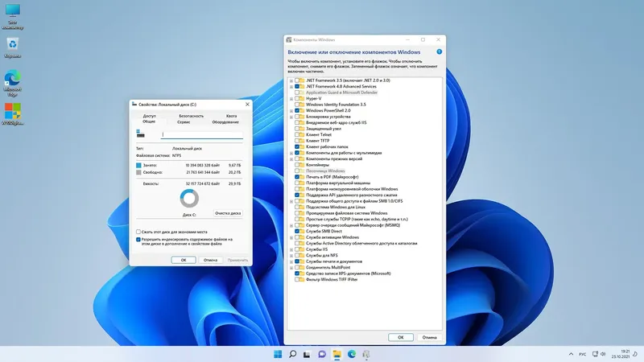Expand 'Службы IIS' tree node

click(x=291, y=249)
